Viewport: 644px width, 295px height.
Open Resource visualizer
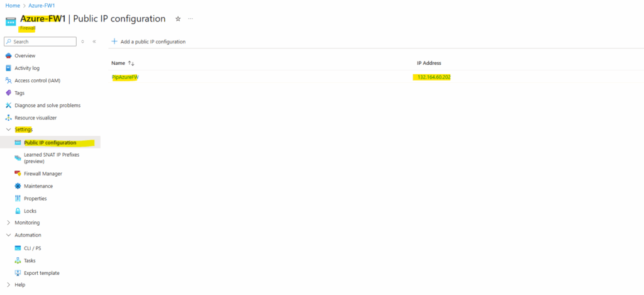pos(36,118)
